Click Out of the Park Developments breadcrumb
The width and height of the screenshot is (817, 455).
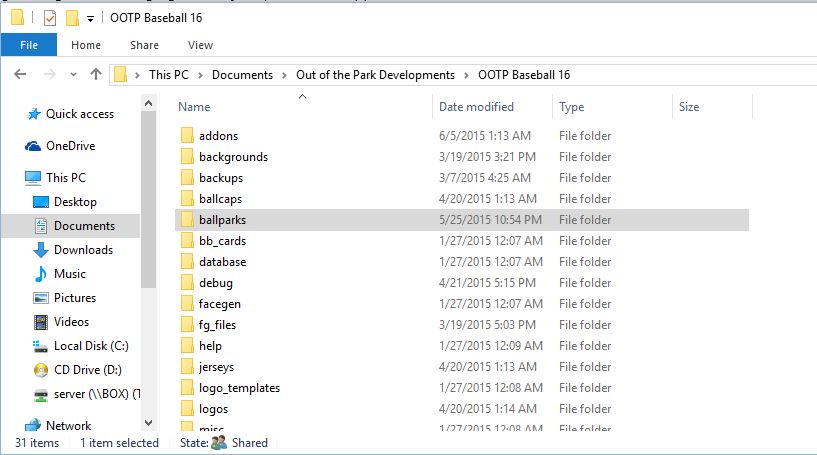point(375,75)
